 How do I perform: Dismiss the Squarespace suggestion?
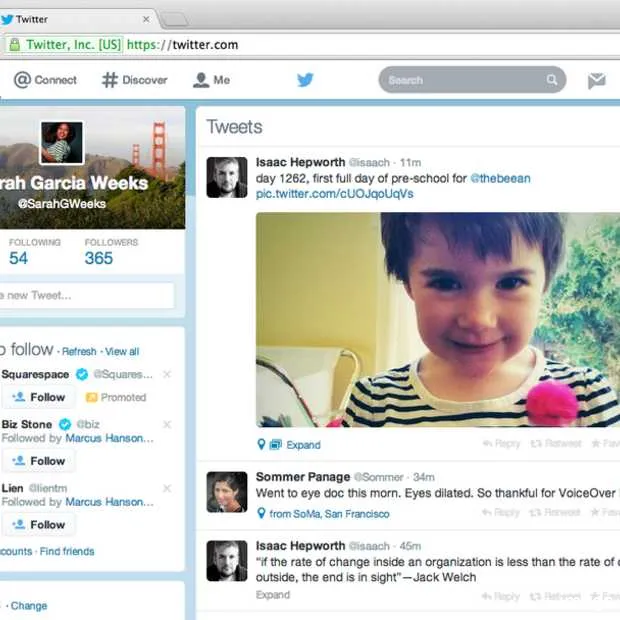tap(167, 374)
